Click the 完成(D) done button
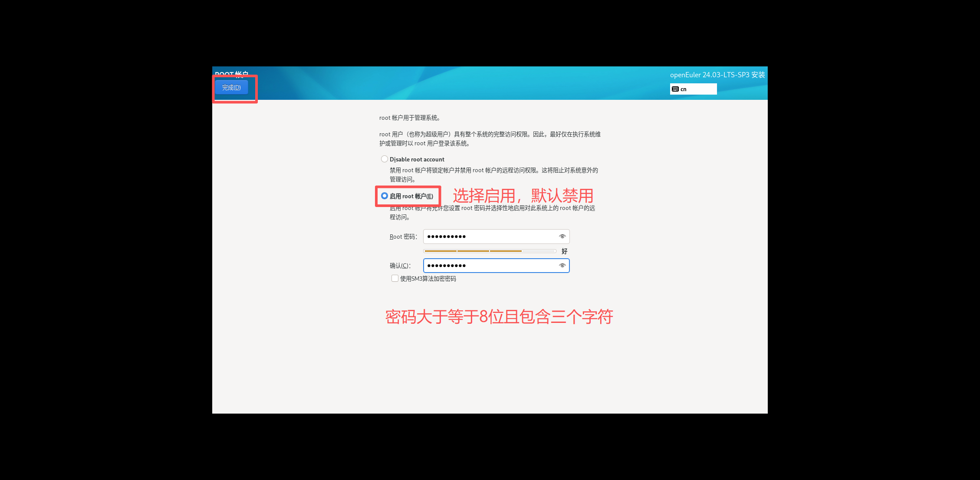This screenshot has width=980, height=480. [231, 87]
